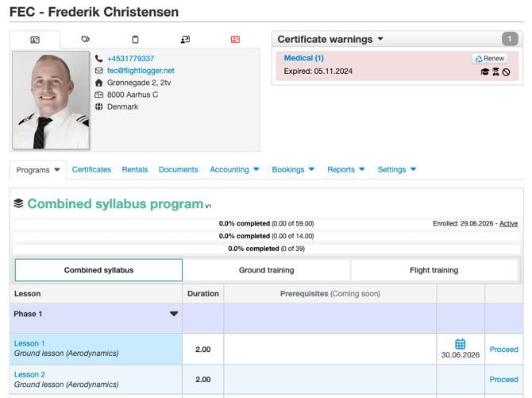This screenshot has height=398, width=532.
Task: Open the Lesson 2 link
Action: pos(29,375)
